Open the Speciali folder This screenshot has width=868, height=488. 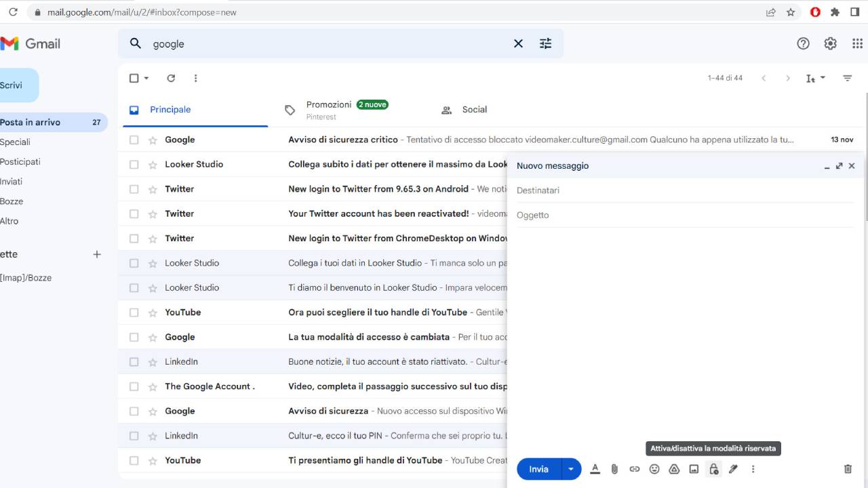pyautogui.click(x=15, y=142)
